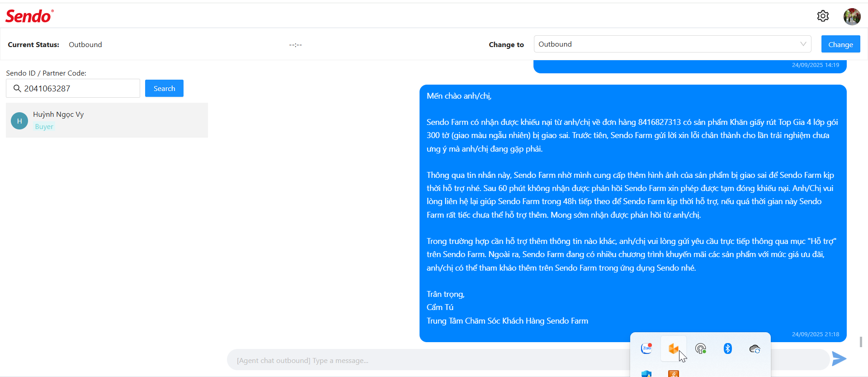The width and height of the screenshot is (868, 377).
Task: Open Zalo from the system tray
Action: pos(646,348)
